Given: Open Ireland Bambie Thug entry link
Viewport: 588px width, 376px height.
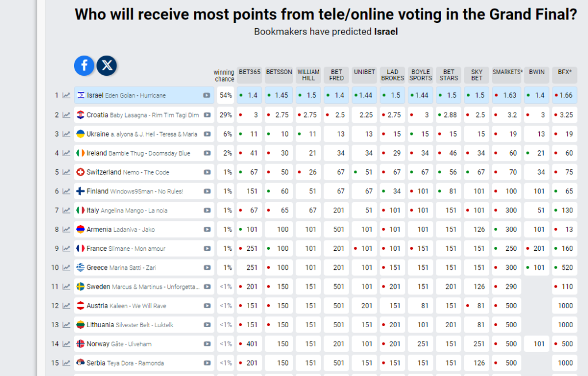Looking at the screenshot, I should (x=138, y=153).
